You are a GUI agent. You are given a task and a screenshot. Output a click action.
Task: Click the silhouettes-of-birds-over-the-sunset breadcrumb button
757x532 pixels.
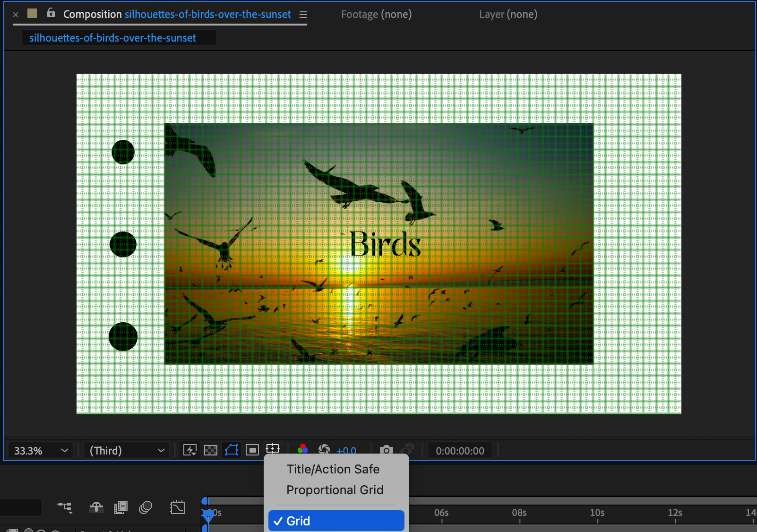point(113,38)
